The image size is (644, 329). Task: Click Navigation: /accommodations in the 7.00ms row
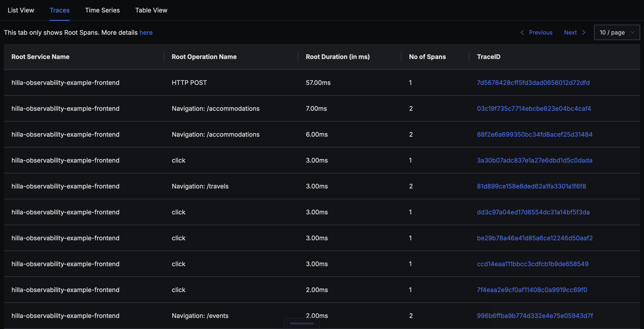pyautogui.click(x=215, y=109)
